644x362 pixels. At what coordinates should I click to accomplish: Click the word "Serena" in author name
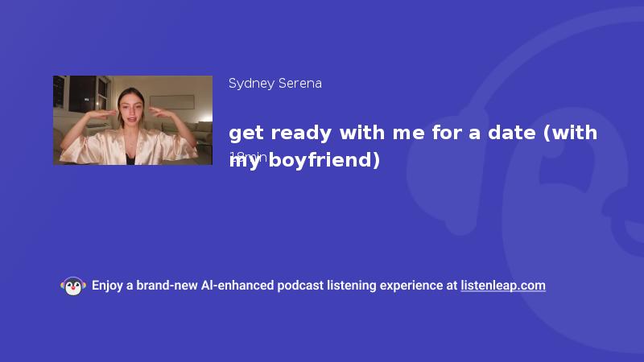click(300, 84)
